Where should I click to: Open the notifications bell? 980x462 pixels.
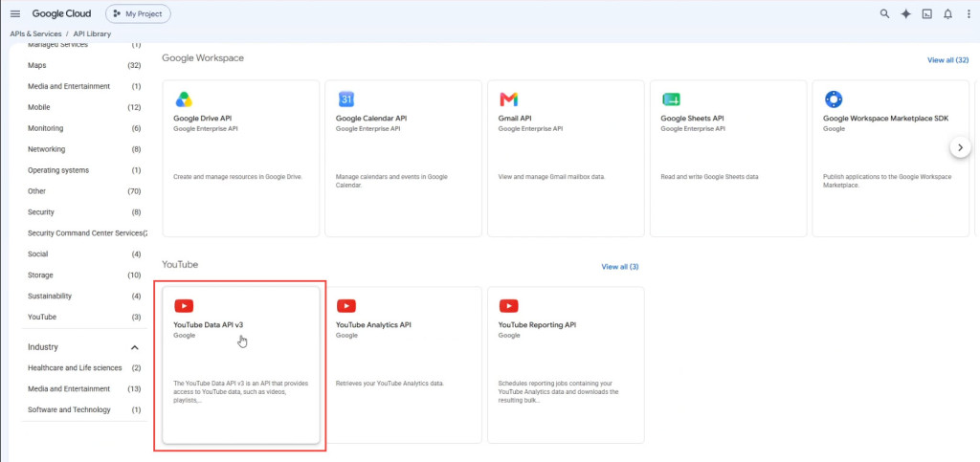click(948, 13)
